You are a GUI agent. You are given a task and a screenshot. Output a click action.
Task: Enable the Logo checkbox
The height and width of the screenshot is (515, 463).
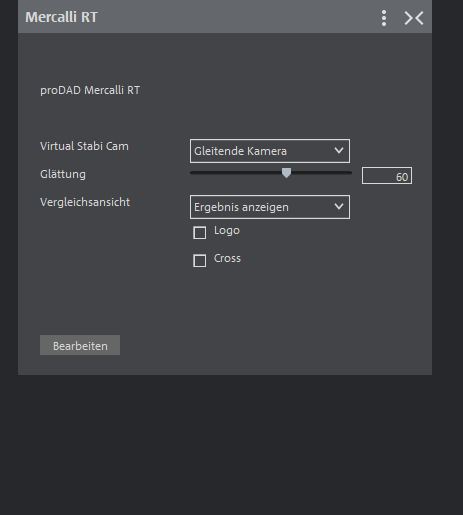point(200,233)
